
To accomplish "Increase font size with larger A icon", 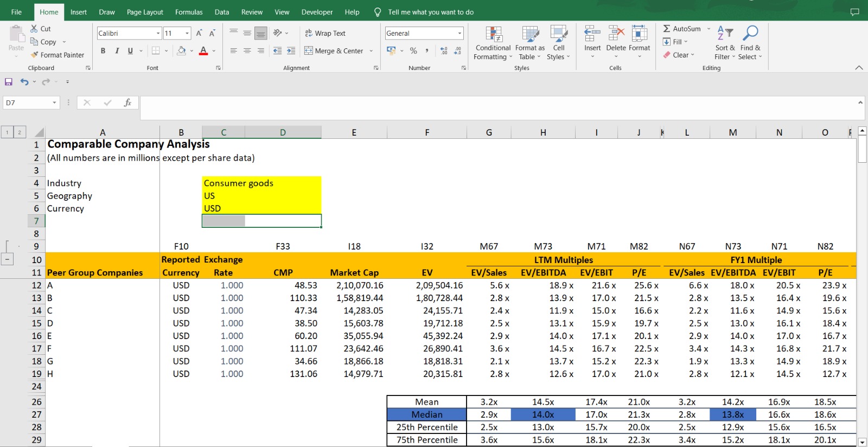I will point(199,33).
